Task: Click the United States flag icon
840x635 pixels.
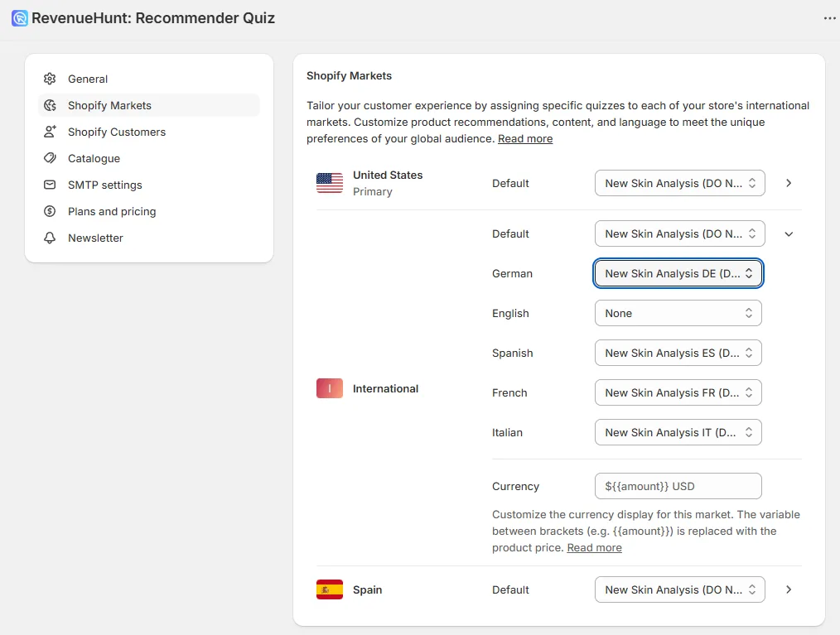Action: point(330,183)
